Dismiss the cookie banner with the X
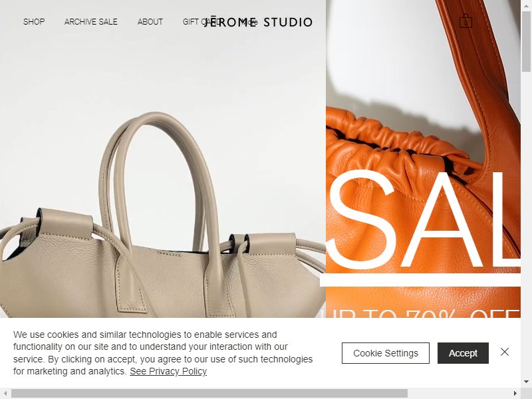The image size is (532, 399). 505,352
